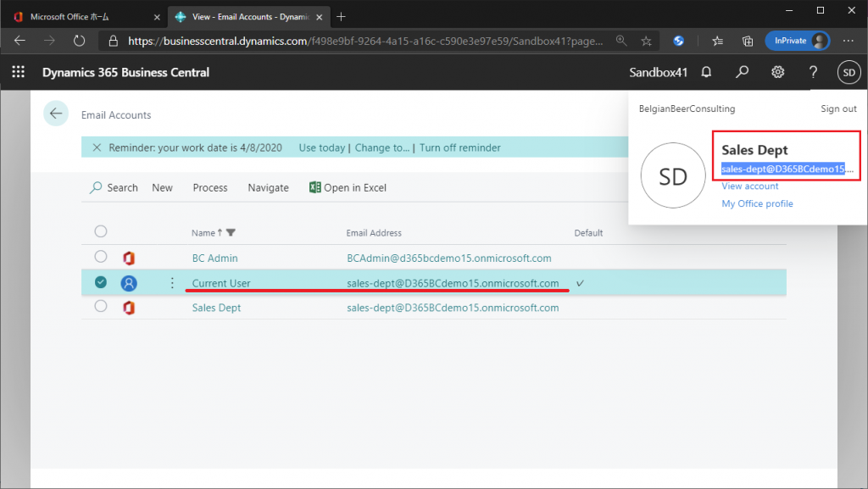Reload the page with refresh icon
Viewport: 868px width, 489px height.
point(79,41)
